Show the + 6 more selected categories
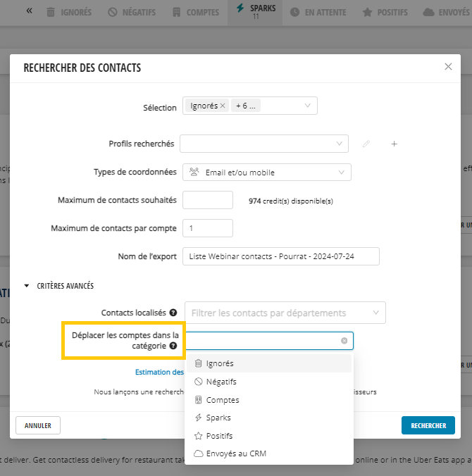The width and height of the screenshot is (472, 476). pos(245,106)
